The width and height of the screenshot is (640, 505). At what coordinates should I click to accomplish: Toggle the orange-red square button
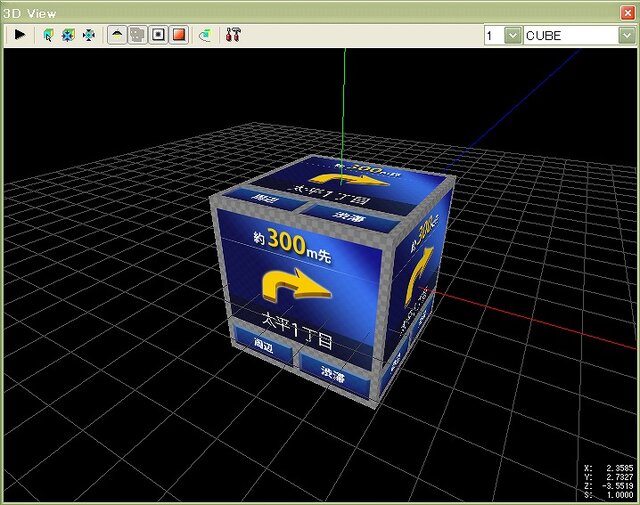pyautogui.click(x=179, y=35)
